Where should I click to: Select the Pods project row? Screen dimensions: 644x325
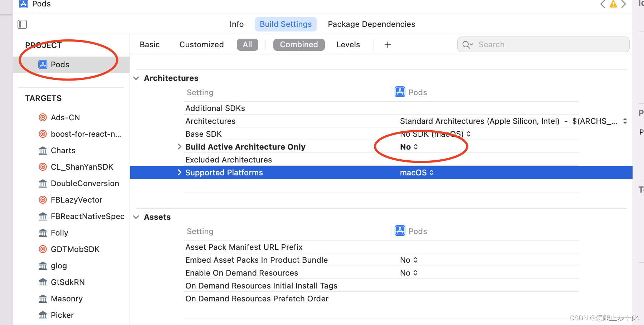point(71,64)
